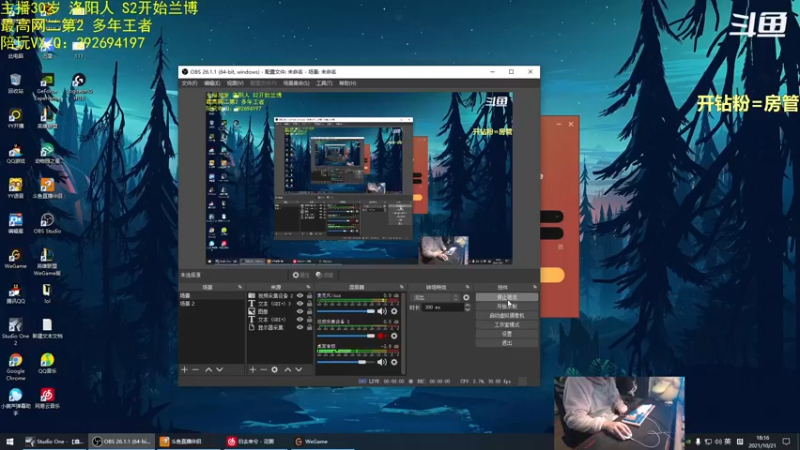Add a new scene with plus button
This screenshot has height=450, width=800.
click(185, 369)
